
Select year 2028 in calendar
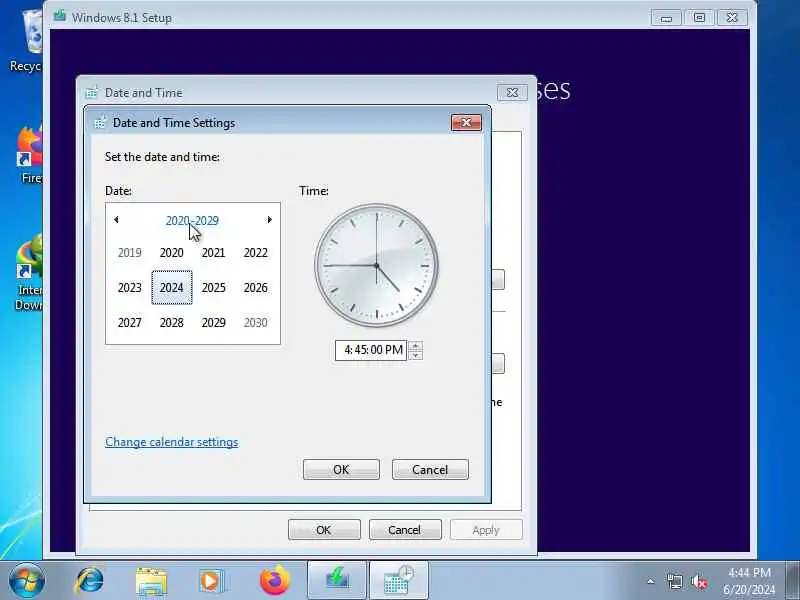tap(171, 322)
